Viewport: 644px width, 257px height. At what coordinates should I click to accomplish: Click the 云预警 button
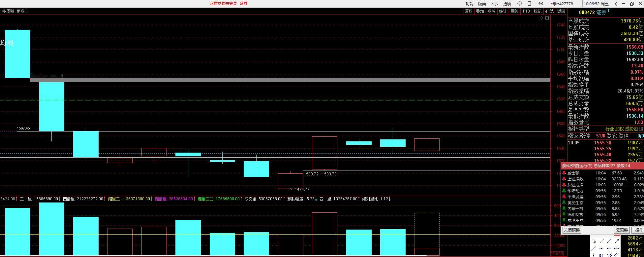(622, 230)
